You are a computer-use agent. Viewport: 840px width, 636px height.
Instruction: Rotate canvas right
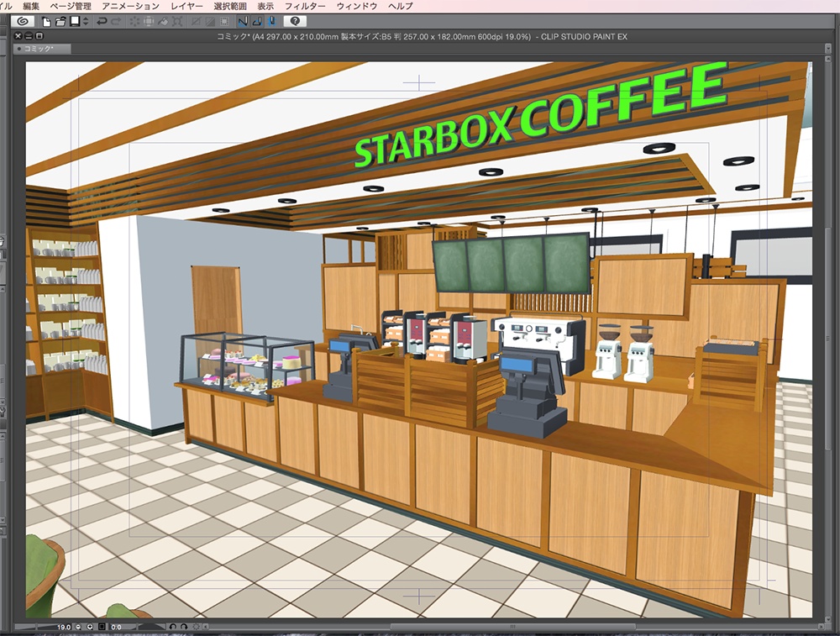(184, 627)
